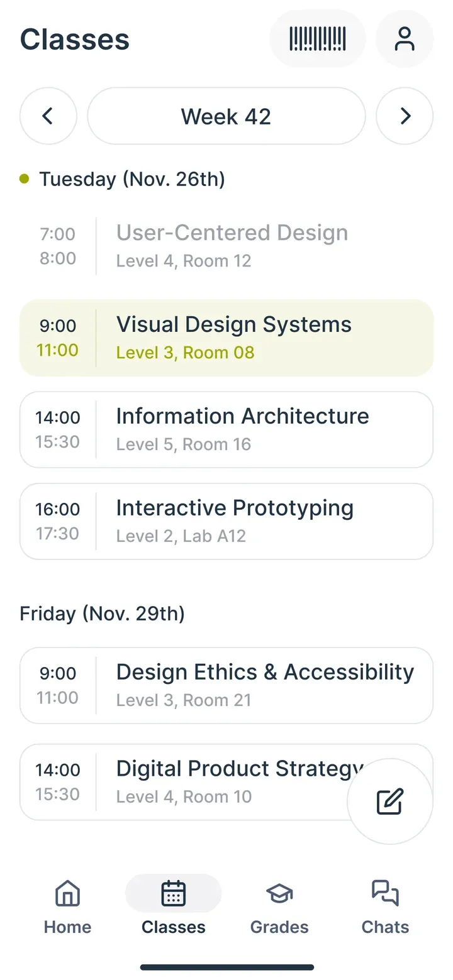Tap the User-Centered Design past class
453x980 pixels.
tap(226, 246)
